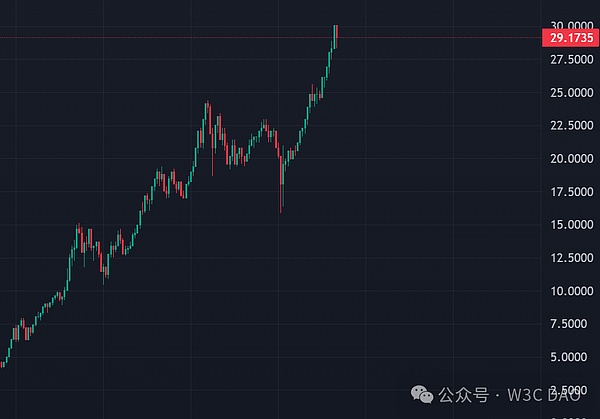Click the 25.0000 price scale label
The image size is (600, 419).
pos(568,93)
